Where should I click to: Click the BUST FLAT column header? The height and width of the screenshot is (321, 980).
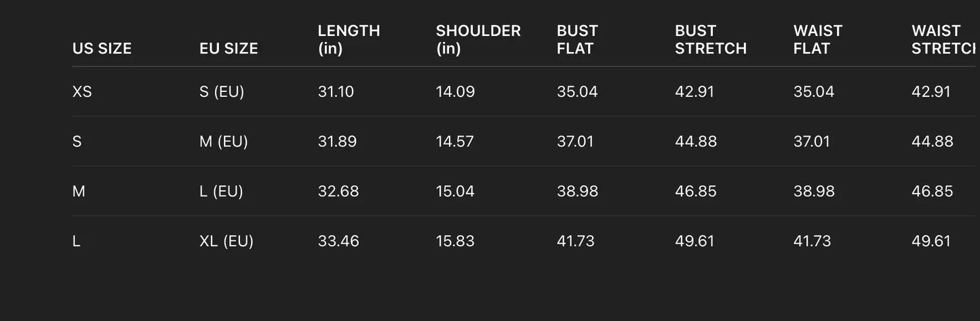pos(577,40)
